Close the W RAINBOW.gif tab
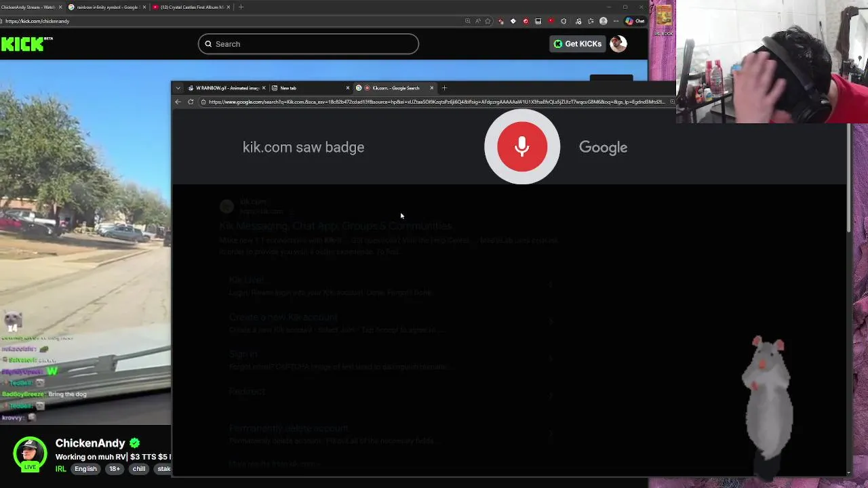The width and height of the screenshot is (868, 488). coord(264,88)
